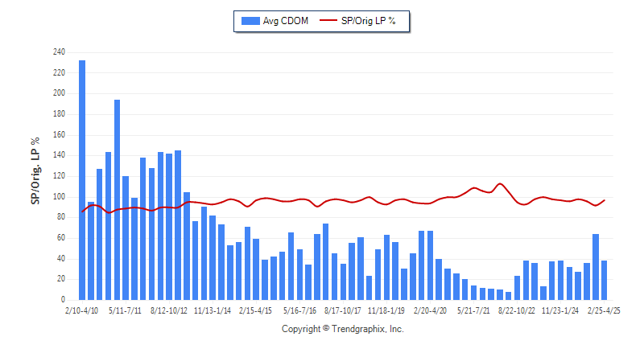Click the tallest bar at 2/10-4/10
The image size is (644, 349).
click(82, 180)
